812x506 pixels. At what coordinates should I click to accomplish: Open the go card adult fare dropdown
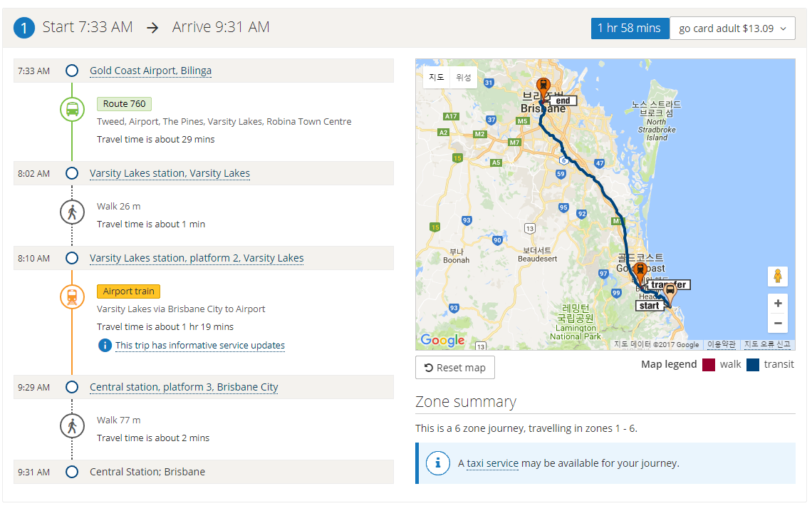tap(732, 29)
